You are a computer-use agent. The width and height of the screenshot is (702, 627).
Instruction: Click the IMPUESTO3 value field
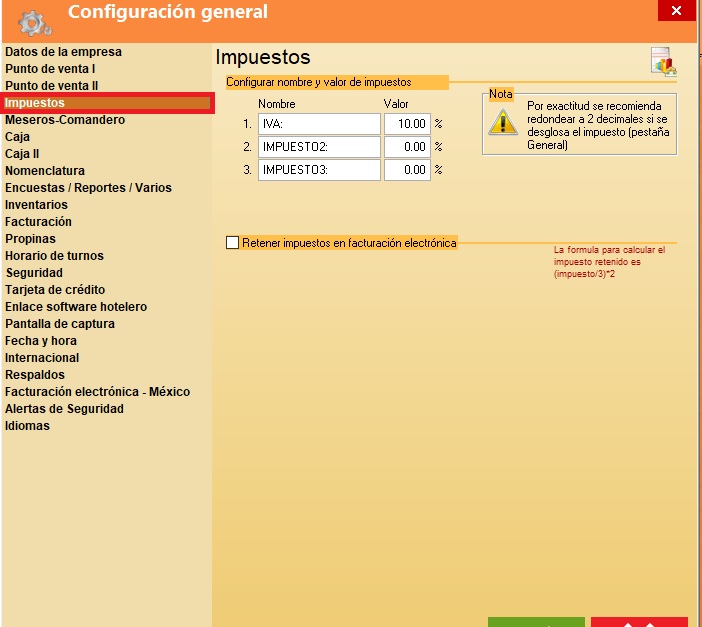(x=407, y=170)
